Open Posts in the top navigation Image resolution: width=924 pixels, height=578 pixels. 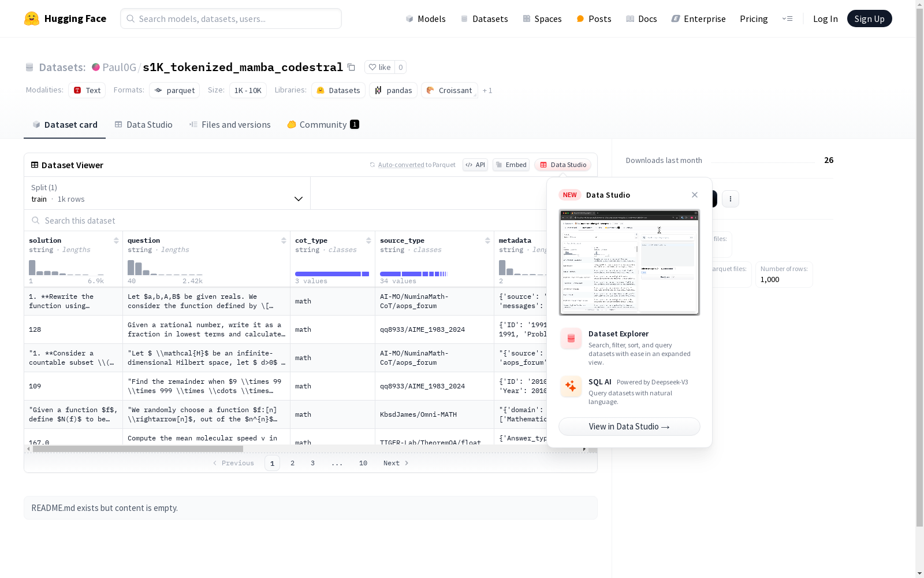coord(594,18)
